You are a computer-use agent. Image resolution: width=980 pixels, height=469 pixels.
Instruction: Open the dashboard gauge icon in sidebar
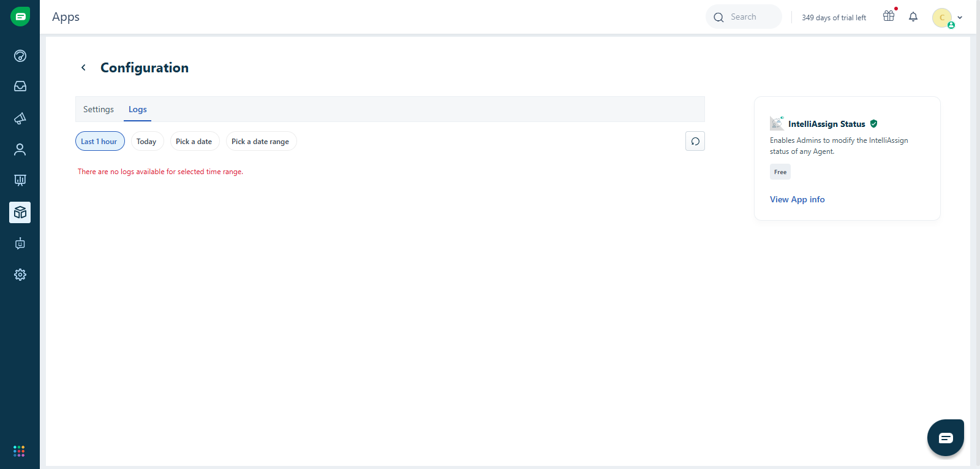click(x=20, y=56)
